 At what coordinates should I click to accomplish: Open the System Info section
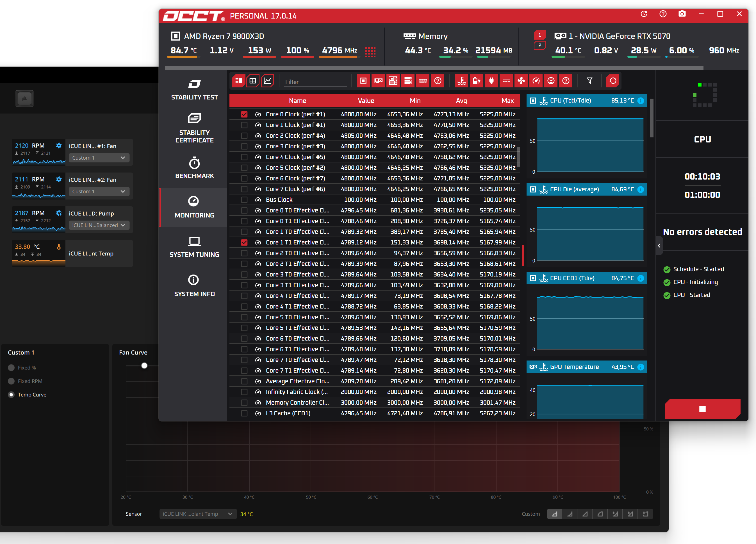tap(194, 286)
